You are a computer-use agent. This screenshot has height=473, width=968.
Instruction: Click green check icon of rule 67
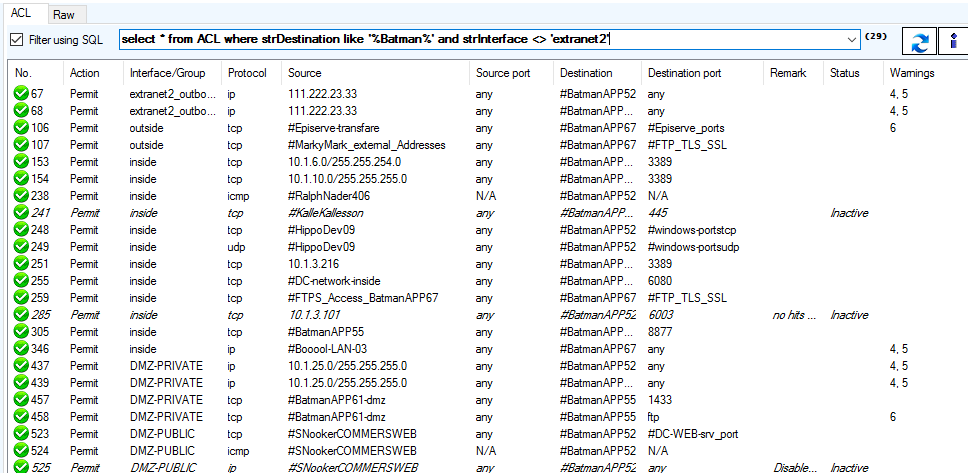[x=22, y=94]
